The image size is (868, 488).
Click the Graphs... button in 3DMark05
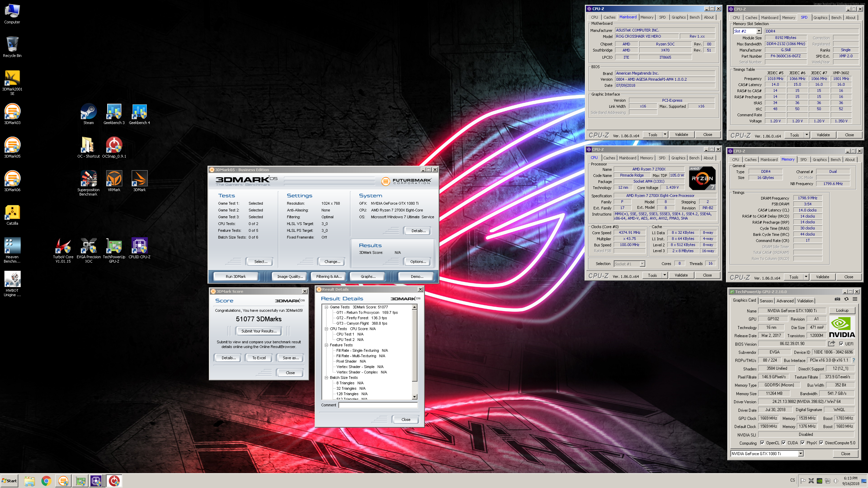(368, 277)
